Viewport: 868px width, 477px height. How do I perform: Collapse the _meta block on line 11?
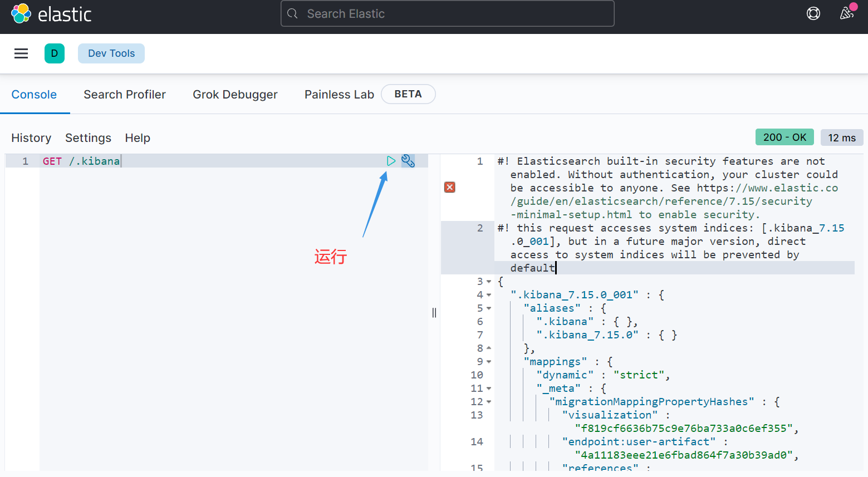(489, 389)
